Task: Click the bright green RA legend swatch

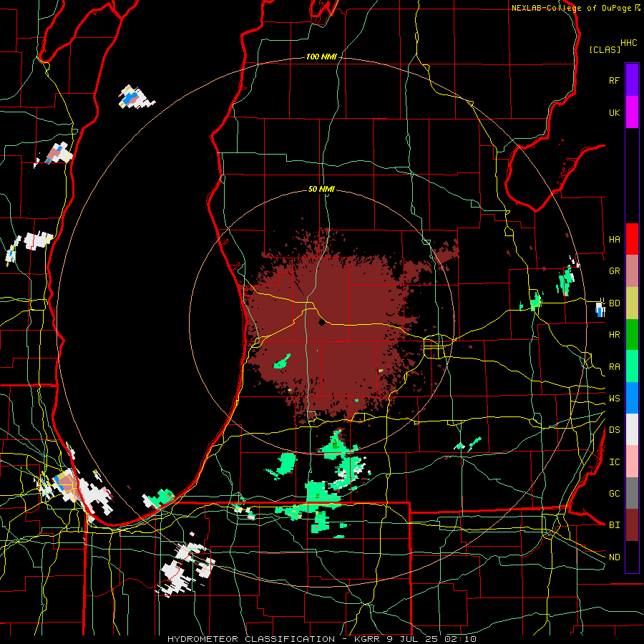Action: [632, 366]
